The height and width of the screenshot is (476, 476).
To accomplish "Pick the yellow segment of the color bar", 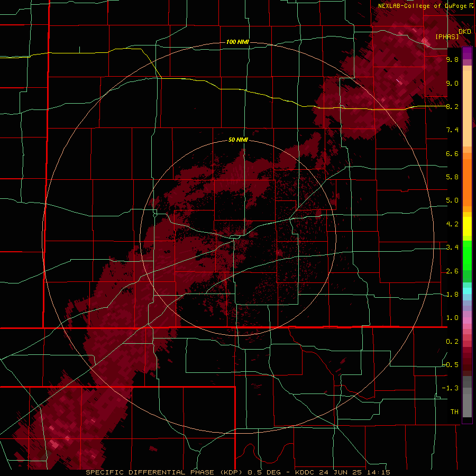I will pyautogui.click(x=467, y=226).
